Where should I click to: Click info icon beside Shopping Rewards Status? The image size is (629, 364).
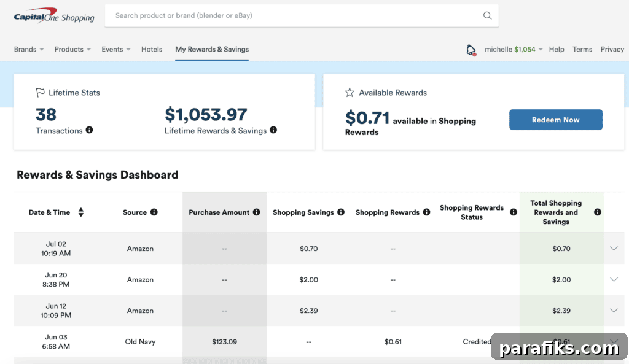click(x=514, y=212)
